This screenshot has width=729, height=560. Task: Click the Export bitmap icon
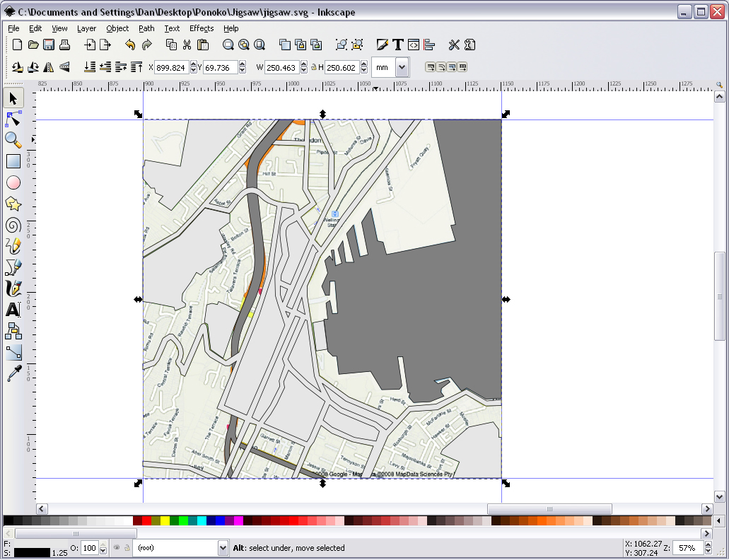pos(105,45)
